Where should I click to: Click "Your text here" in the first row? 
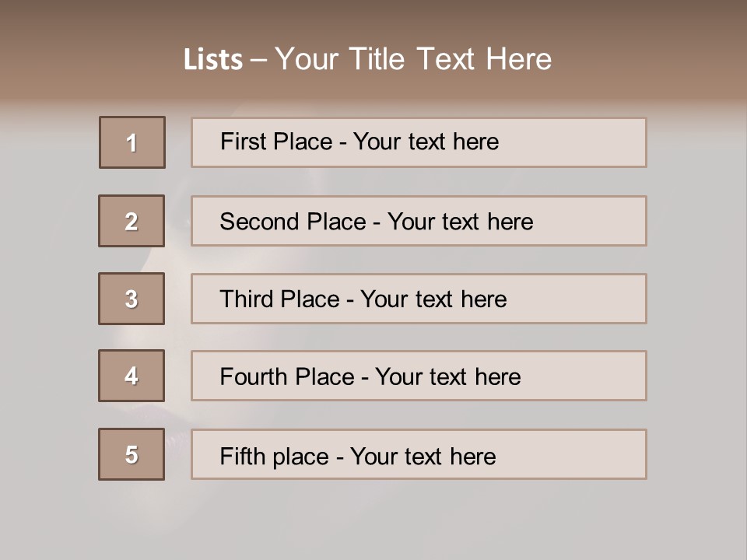coord(426,142)
